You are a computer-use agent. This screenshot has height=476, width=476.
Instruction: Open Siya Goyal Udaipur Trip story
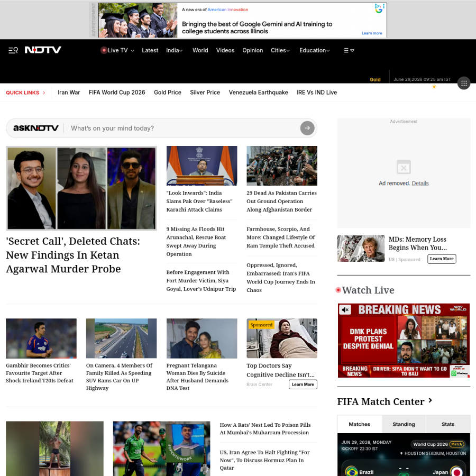201,280
